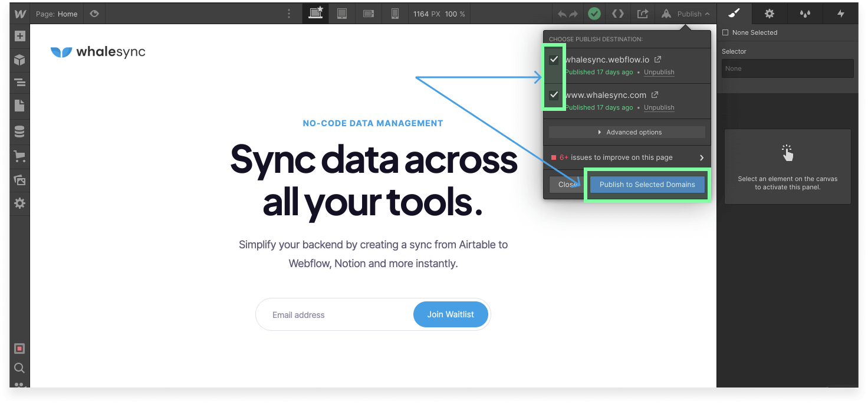
Task: Open the Ecommerce cart panel
Action: [x=19, y=156]
